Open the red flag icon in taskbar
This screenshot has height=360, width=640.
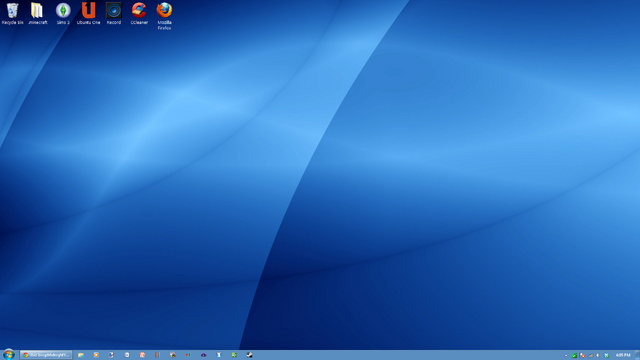coord(188,355)
